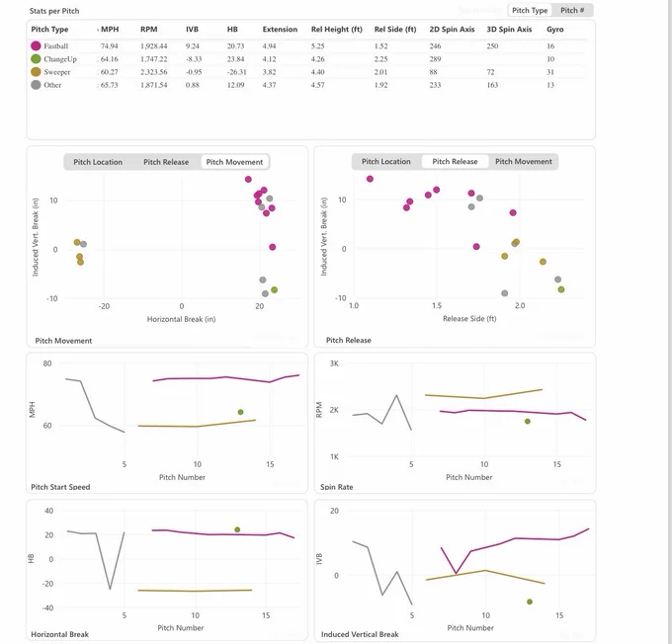672x644 pixels.
Task: Sort table by RPM column header
Action: 148,29
